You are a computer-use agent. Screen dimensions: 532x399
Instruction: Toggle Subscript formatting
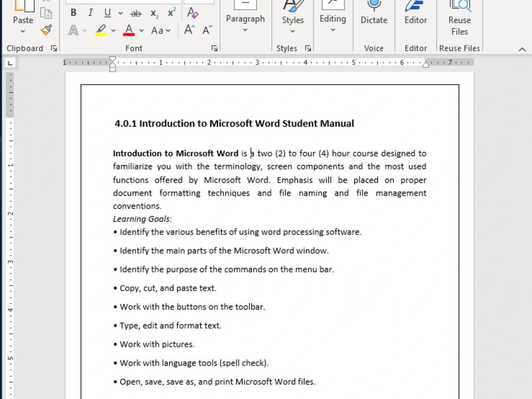[154, 13]
